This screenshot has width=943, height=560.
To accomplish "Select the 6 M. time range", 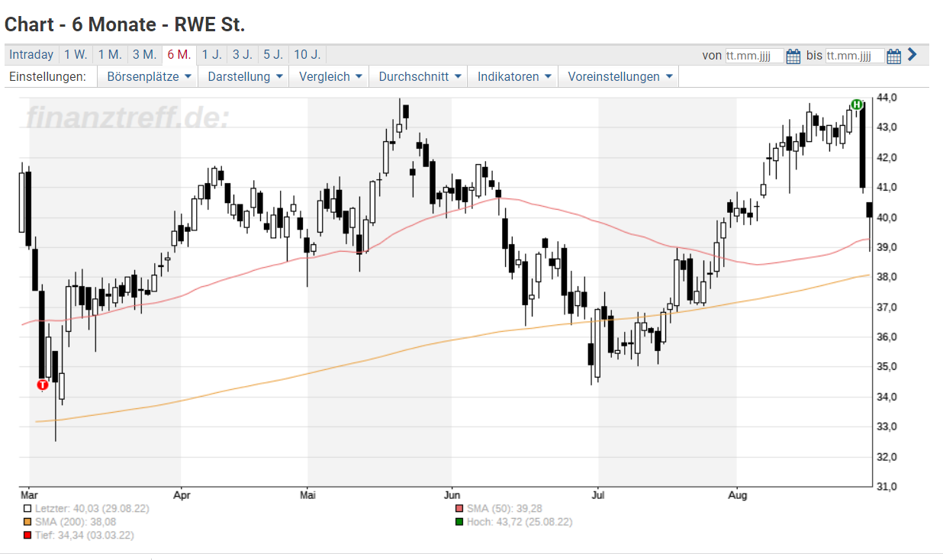I will 179,55.
